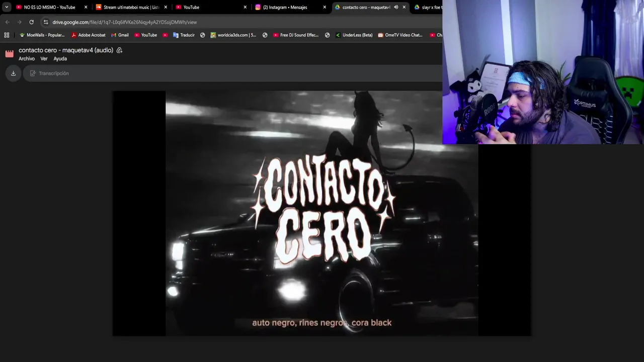Click the contacto cero - maquetav4 (audio) title
The image size is (644, 362).
[x=66, y=50]
